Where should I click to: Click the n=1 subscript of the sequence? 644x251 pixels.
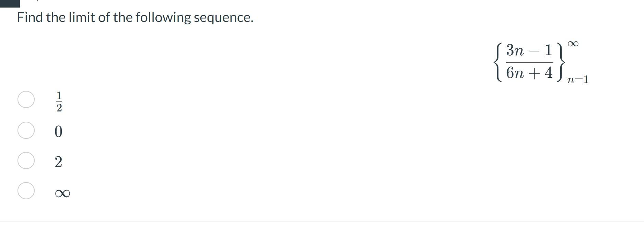tap(578, 80)
